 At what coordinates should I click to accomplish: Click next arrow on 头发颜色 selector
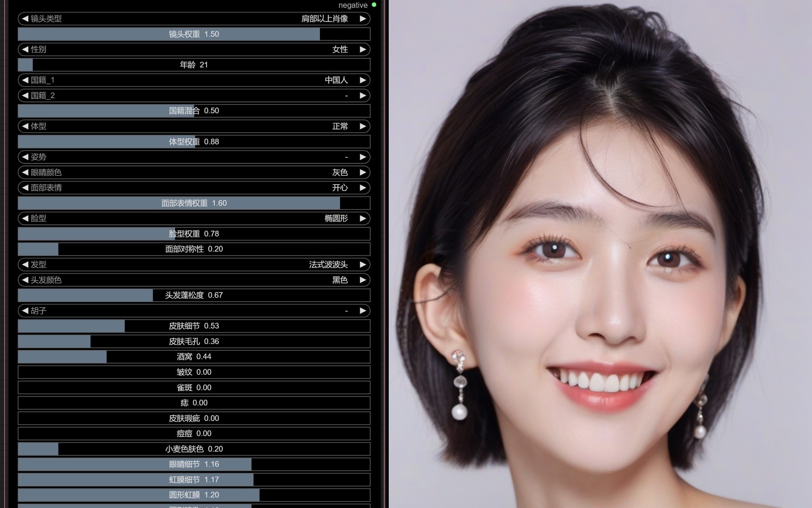(x=363, y=280)
